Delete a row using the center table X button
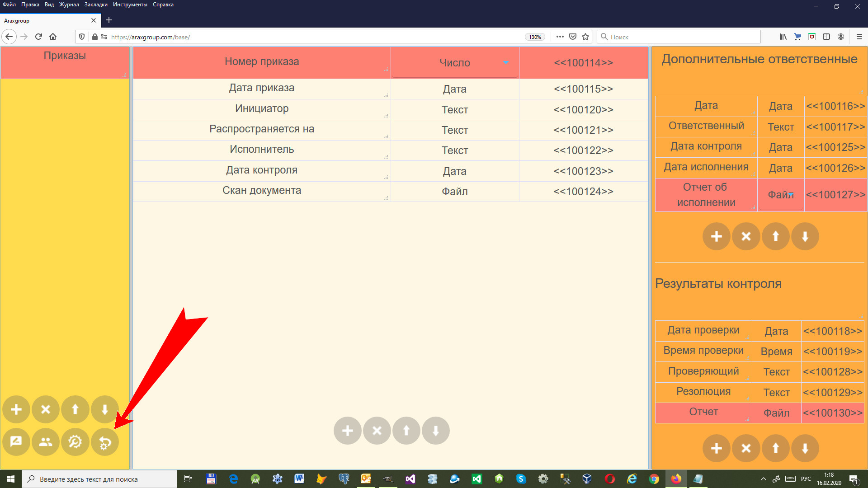The width and height of the screenshot is (868, 488). tap(377, 431)
